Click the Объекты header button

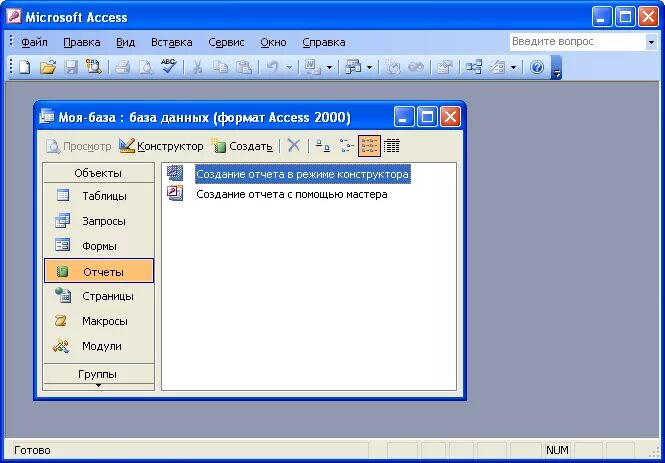pyautogui.click(x=98, y=173)
